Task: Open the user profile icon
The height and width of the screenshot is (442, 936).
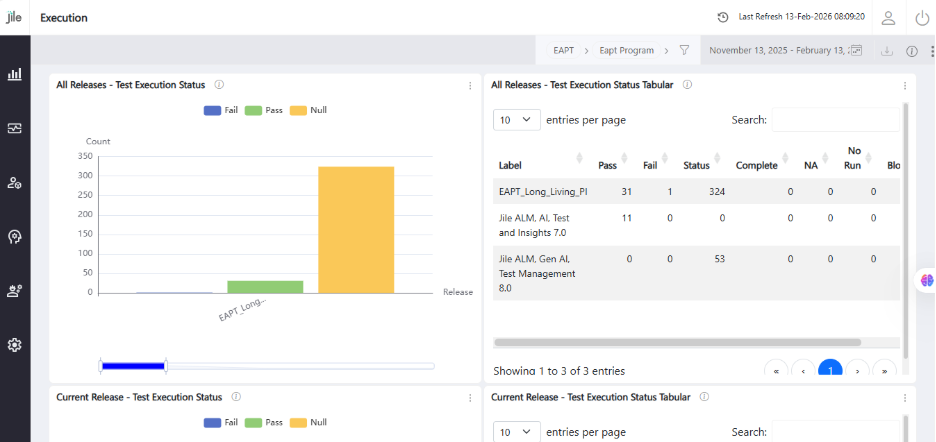Action: (x=888, y=17)
